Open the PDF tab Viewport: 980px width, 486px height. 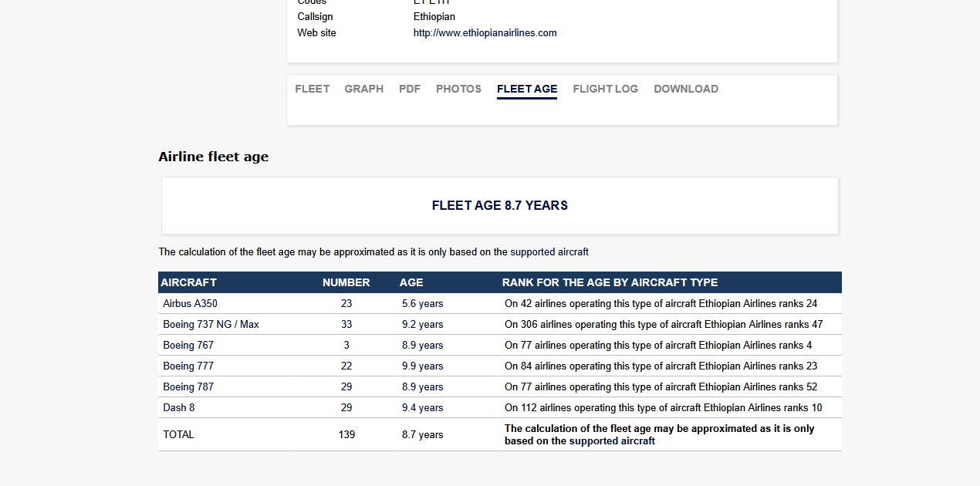click(x=410, y=89)
